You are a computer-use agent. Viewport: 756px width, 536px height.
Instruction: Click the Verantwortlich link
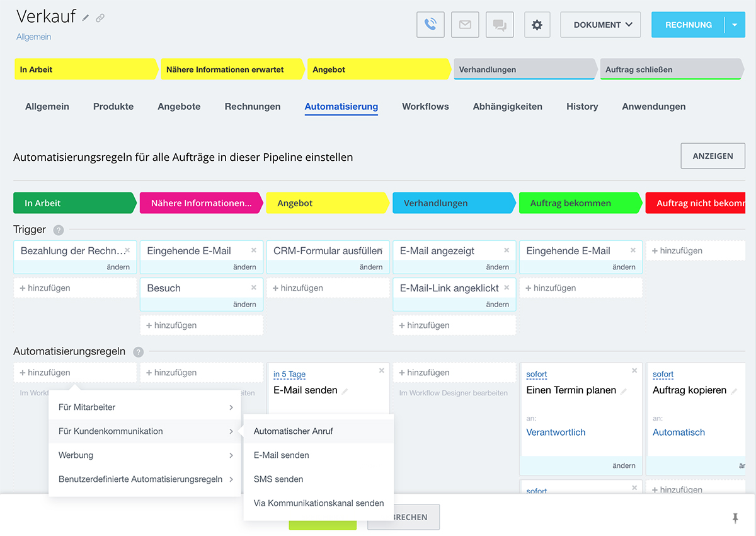point(556,433)
